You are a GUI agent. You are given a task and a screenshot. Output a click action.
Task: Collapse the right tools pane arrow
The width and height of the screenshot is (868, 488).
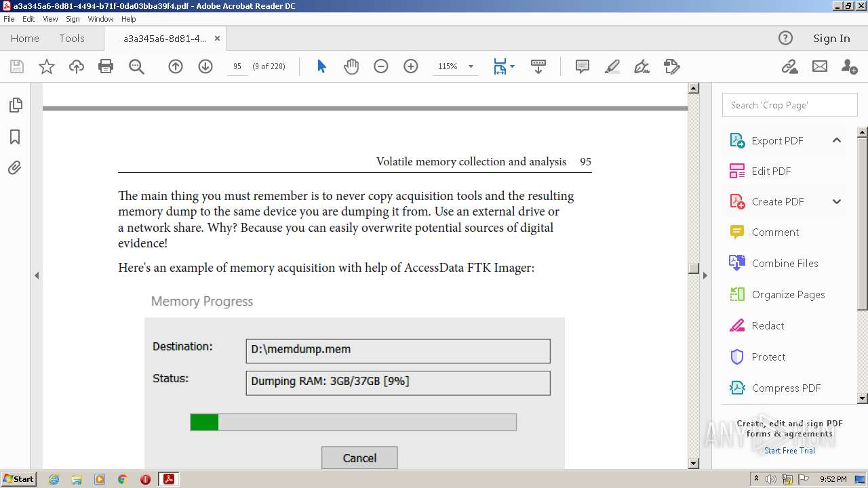[x=705, y=275]
